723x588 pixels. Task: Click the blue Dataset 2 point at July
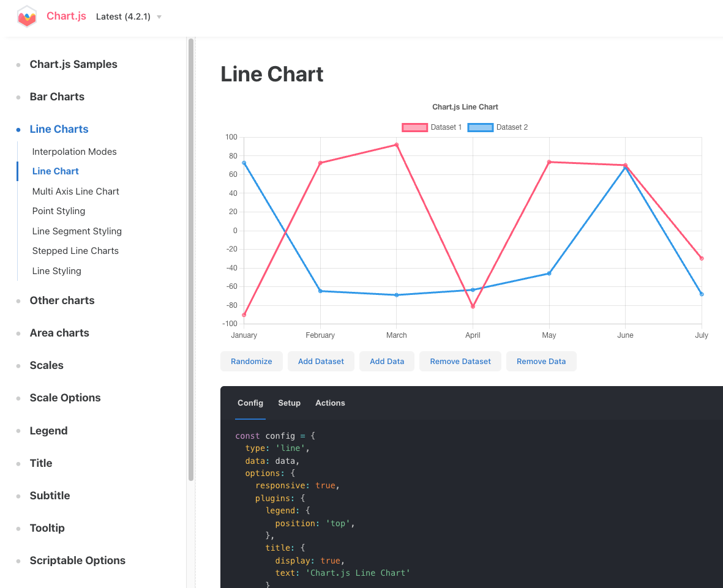(x=702, y=294)
